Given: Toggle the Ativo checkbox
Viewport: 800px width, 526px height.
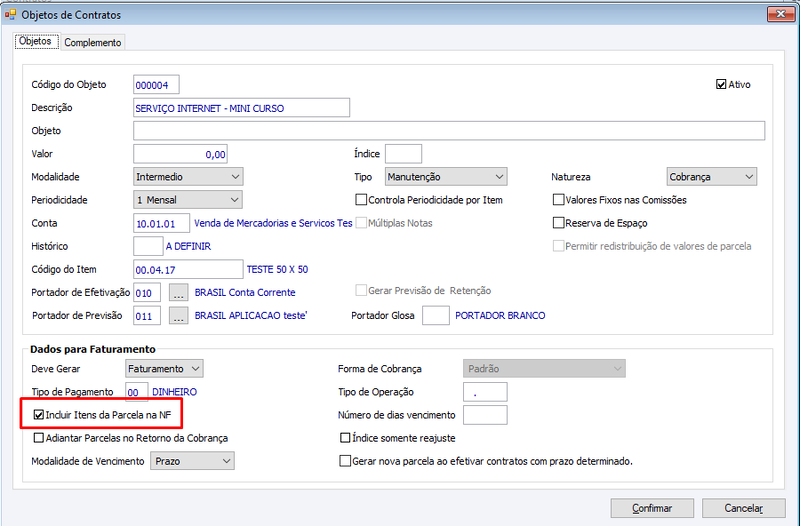Looking at the screenshot, I should pos(721,85).
